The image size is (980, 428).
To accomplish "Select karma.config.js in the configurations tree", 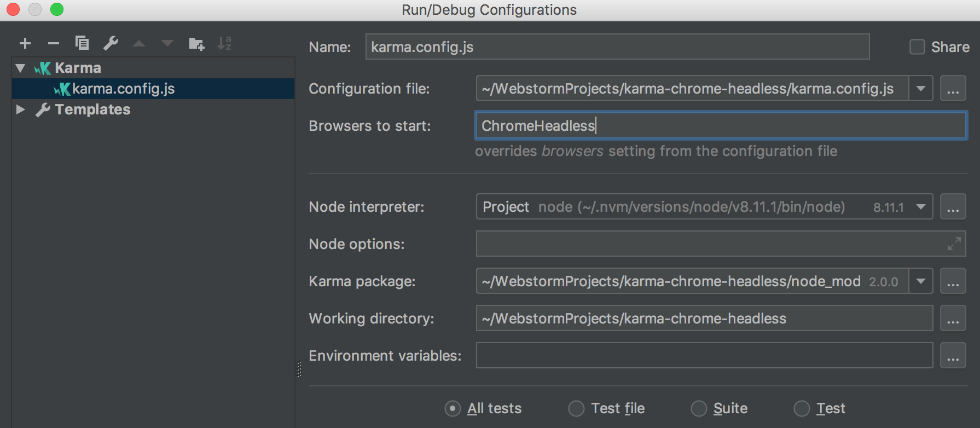I will pos(153,89).
